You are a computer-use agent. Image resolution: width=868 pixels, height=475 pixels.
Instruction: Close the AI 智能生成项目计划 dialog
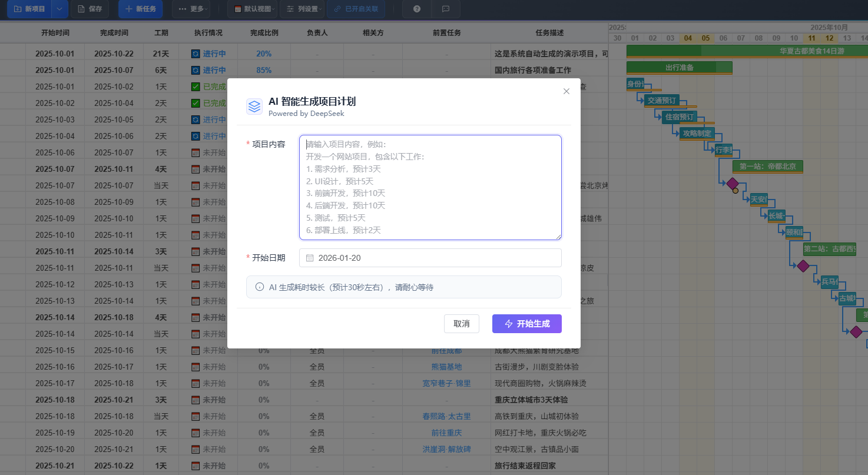tap(566, 91)
